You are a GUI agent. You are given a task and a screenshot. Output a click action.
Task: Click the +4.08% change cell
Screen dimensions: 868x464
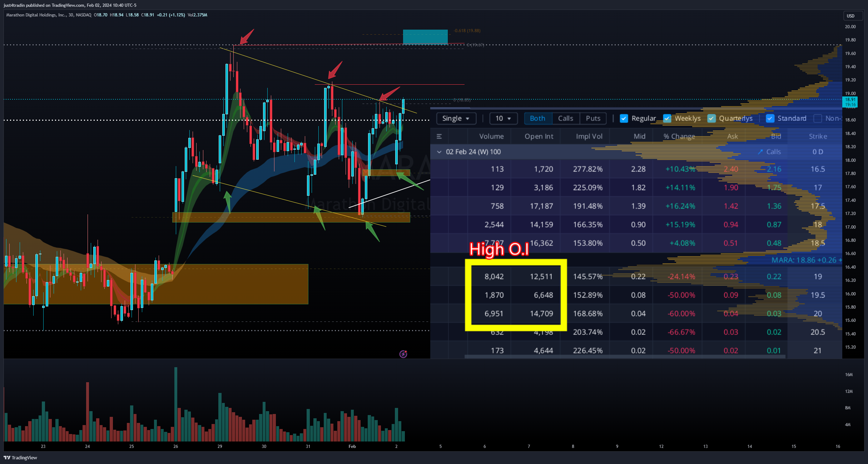tap(683, 243)
